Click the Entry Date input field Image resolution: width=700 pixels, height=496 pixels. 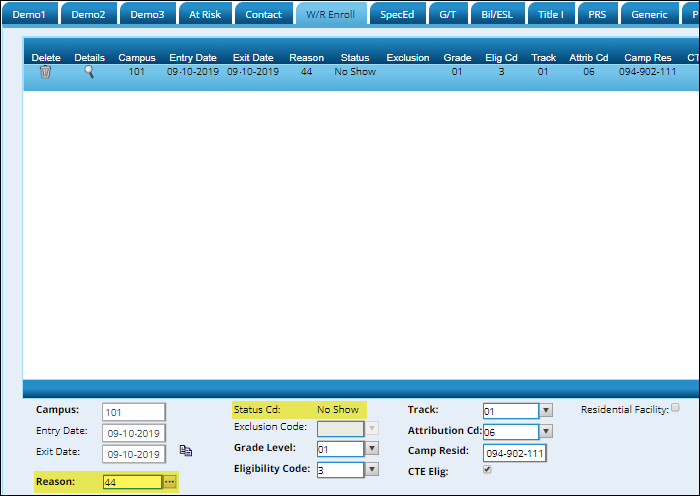(133, 433)
